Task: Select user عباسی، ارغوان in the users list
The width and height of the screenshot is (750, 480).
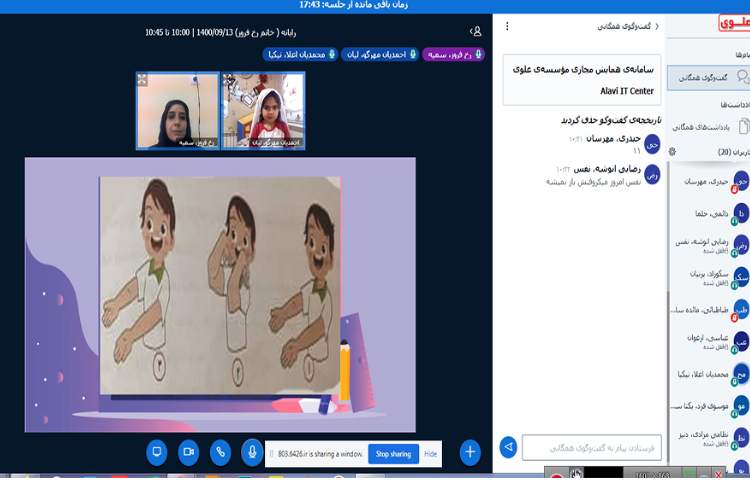Action: [710, 341]
